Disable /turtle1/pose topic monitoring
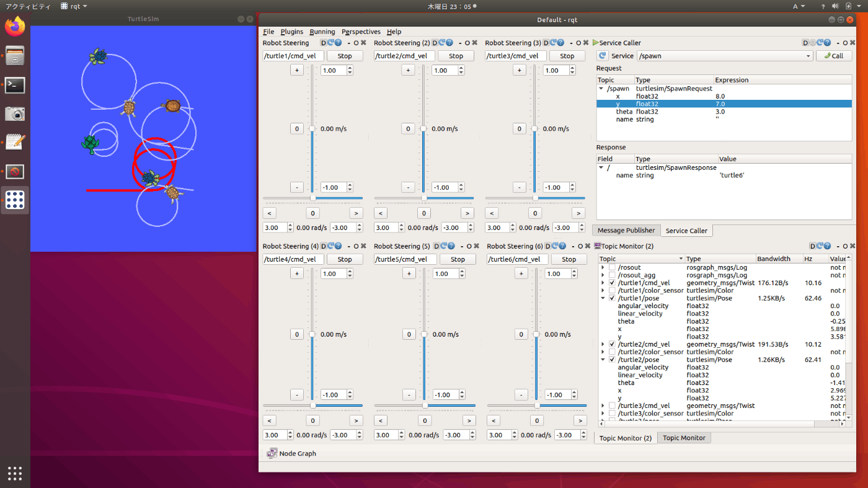This screenshot has height=488, width=868. [x=613, y=298]
